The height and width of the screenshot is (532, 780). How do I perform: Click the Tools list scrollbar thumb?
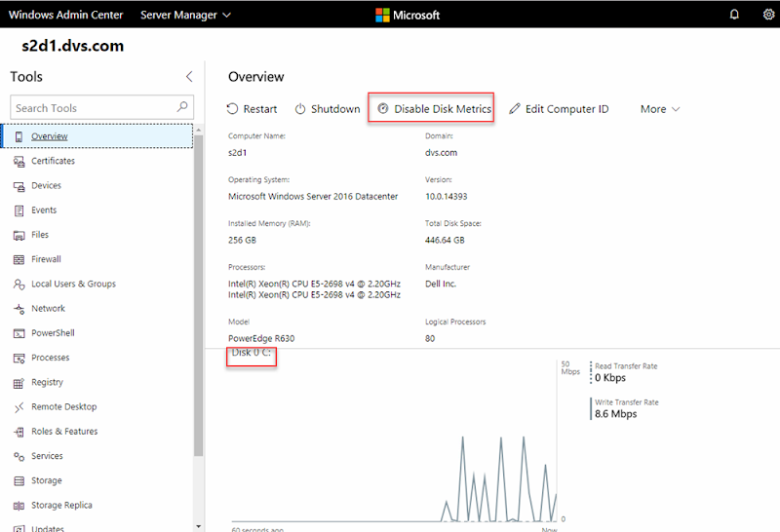click(x=199, y=295)
